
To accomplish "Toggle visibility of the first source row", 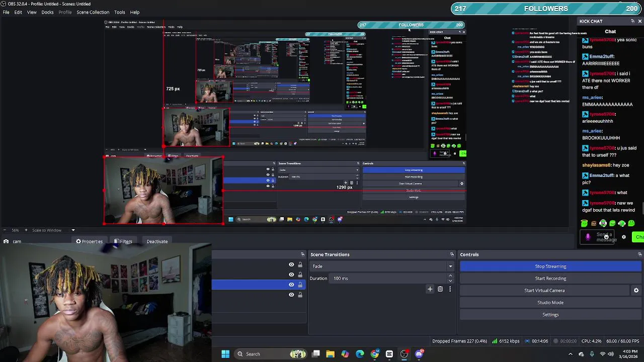I will (x=291, y=264).
